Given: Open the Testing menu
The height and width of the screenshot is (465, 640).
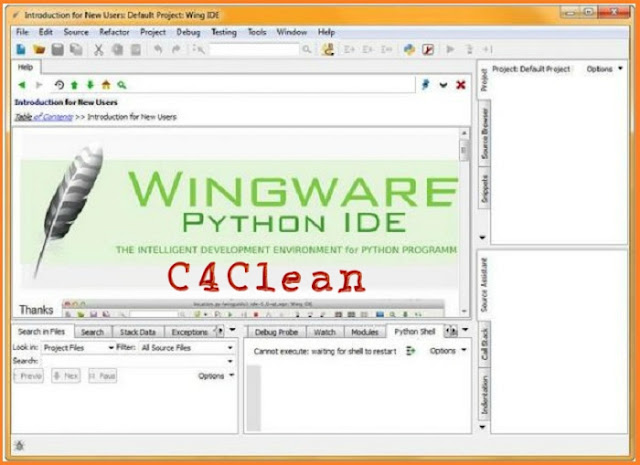Looking at the screenshot, I should 224,32.
